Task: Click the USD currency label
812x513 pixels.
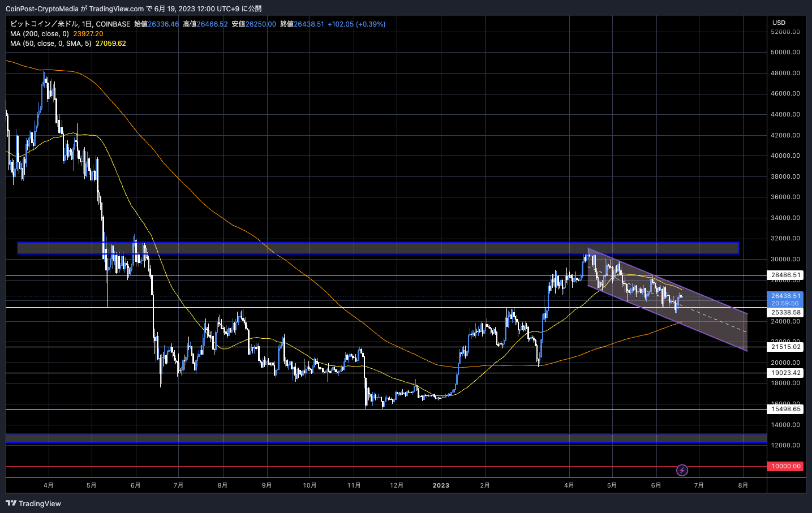Action: (x=779, y=23)
